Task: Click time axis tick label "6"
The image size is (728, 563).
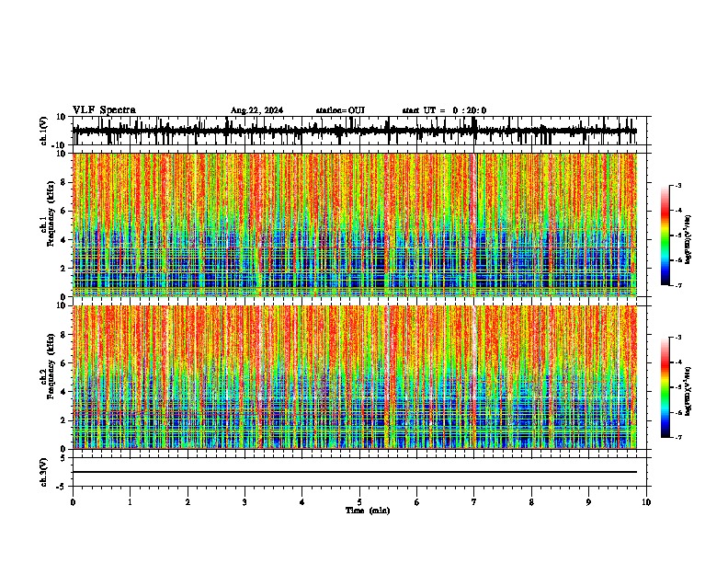Action: [x=417, y=502]
